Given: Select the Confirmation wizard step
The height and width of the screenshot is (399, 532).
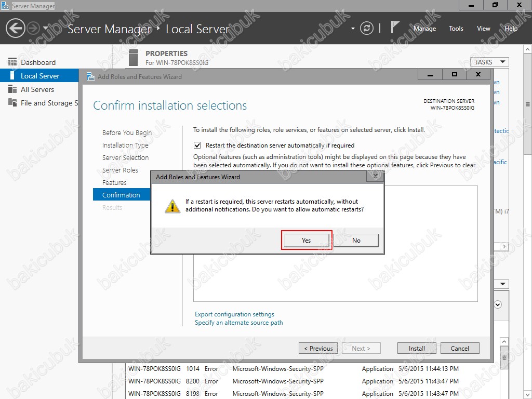Looking at the screenshot, I should coord(122,195).
